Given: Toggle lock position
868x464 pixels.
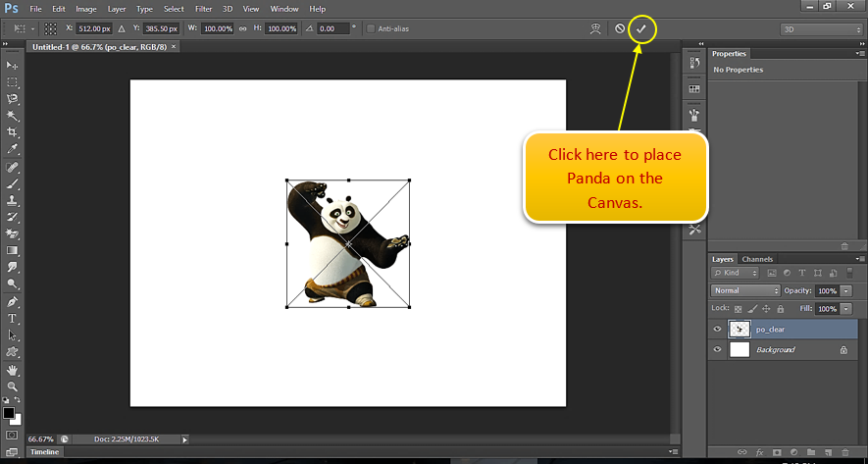Looking at the screenshot, I should tap(766, 308).
